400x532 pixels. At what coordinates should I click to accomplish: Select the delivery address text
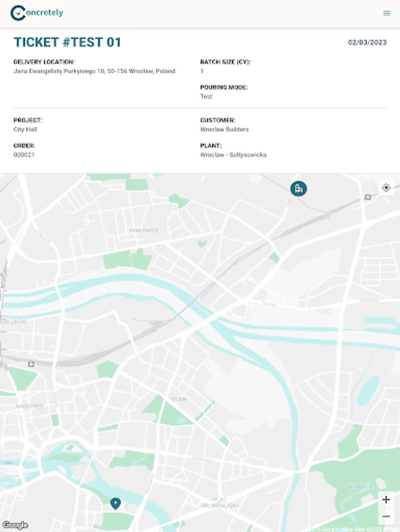pyautogui.click(x=95, y=71)
